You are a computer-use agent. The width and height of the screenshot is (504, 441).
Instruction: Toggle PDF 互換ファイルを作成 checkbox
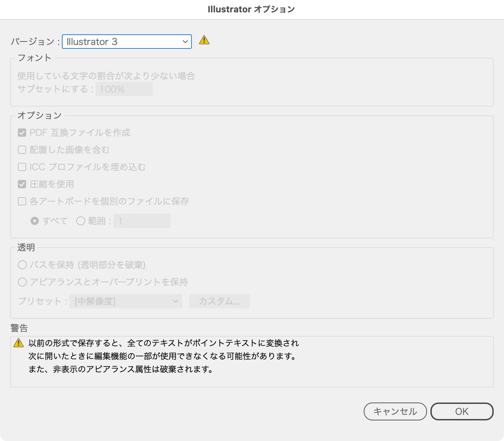point(22,133)
